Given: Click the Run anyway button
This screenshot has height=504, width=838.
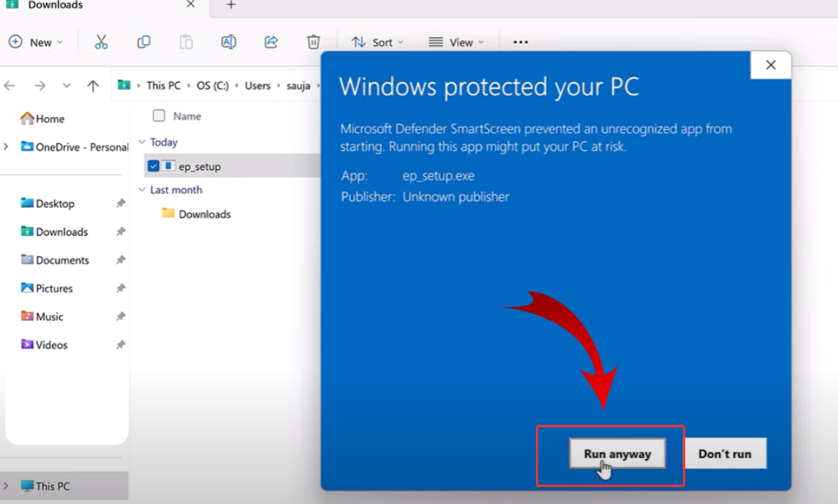Looking at the screenshot, I should [617, 454].
